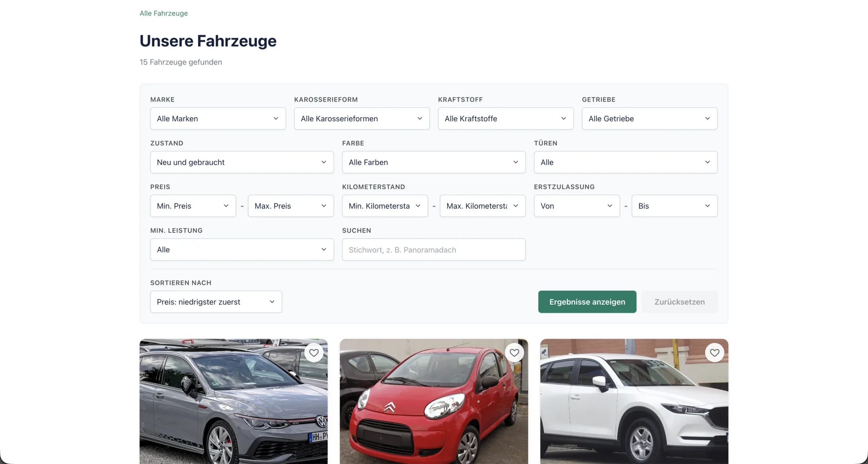Open the grey VW Golf photo

tap(233, 401)
